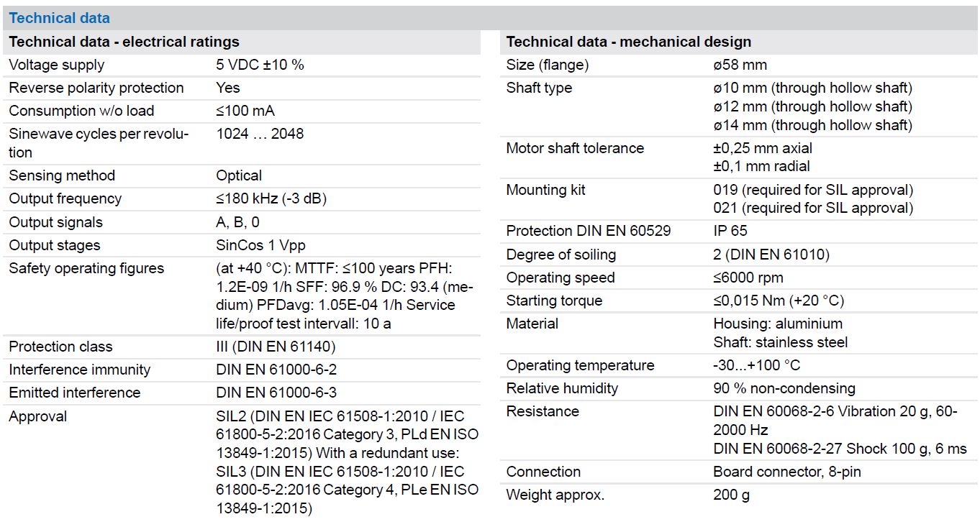Viewport: 980px width, 522px height.
Task: Select the "Technical data - mechanical design" header
Action: click(628, 42)
